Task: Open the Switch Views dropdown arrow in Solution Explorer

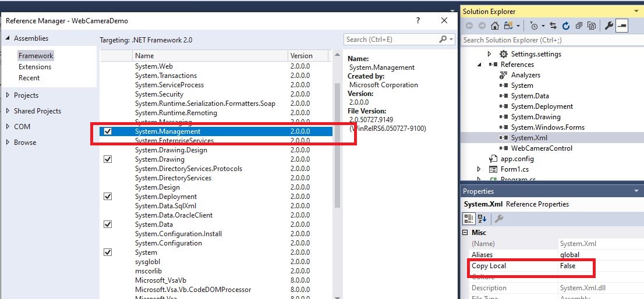Action: click(x=518, y=26)
